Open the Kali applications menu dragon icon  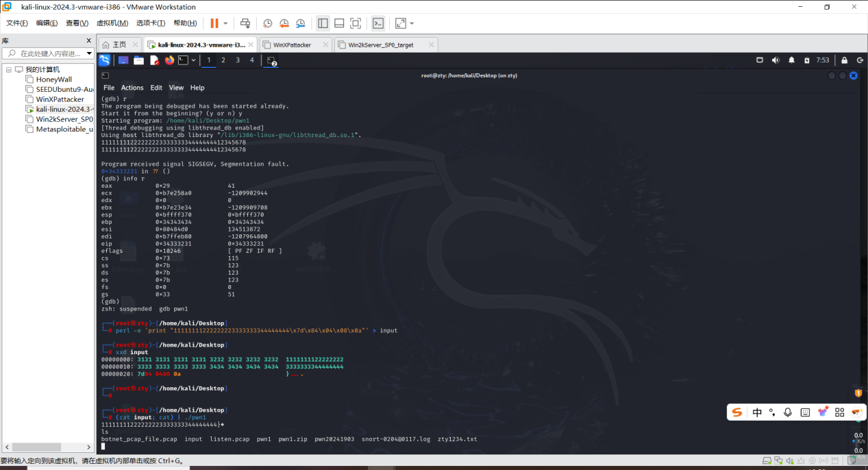(x=104, y=60)
